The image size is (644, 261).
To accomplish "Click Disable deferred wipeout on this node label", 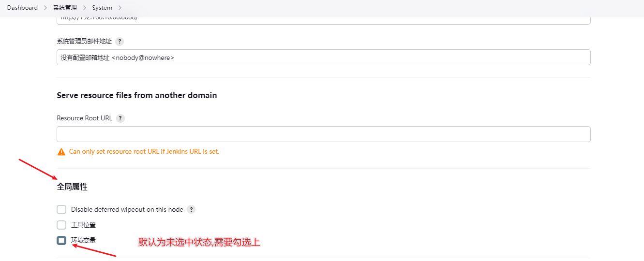I will point(127,209).
